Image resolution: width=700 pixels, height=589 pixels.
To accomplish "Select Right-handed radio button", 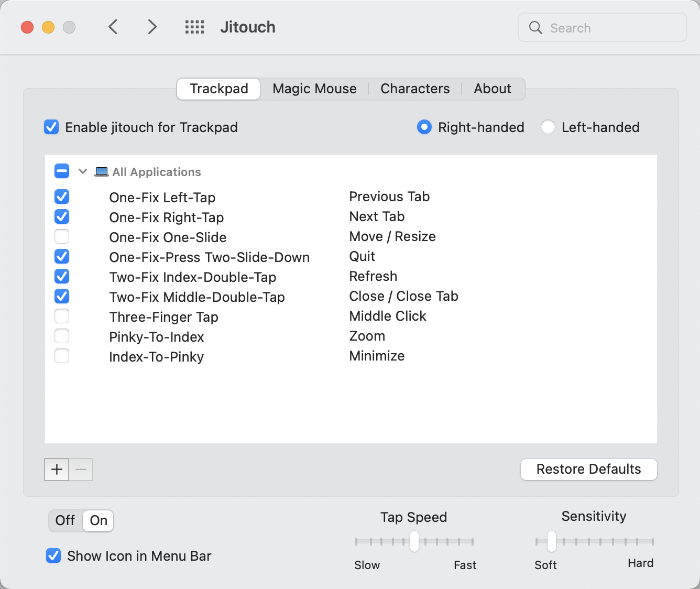I will coord(424,127).
